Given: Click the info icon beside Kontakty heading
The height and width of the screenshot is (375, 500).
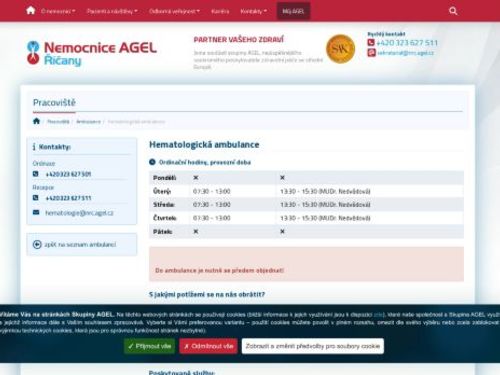Looking at the screenshot, I should pos(34,147).
